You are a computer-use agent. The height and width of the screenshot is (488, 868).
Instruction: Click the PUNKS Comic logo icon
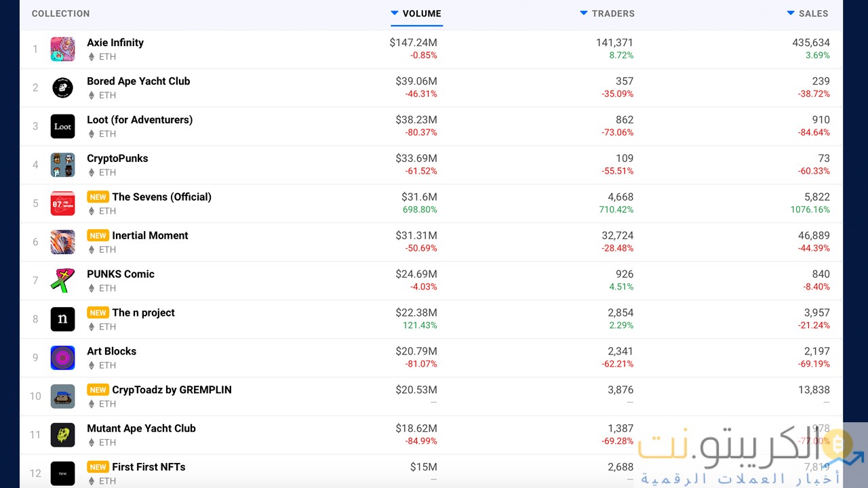tap(62, 281)
